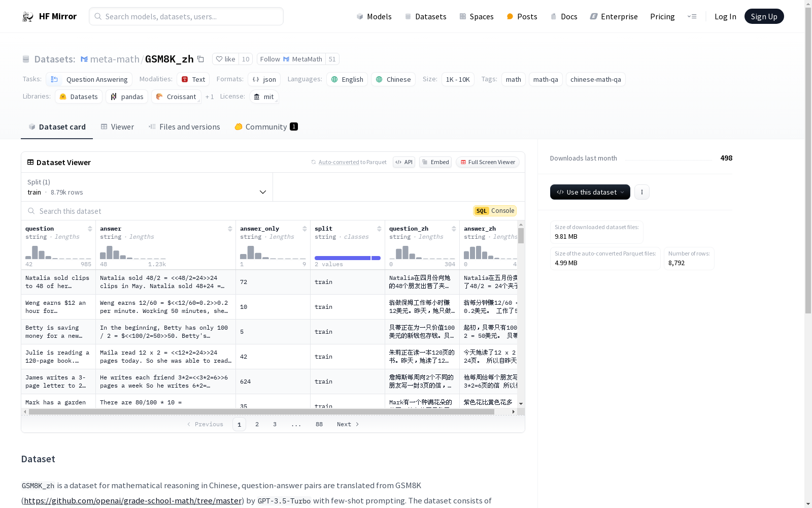Sort the answer_only column
This screenshot has height=508, width=812.
[304, 229]
